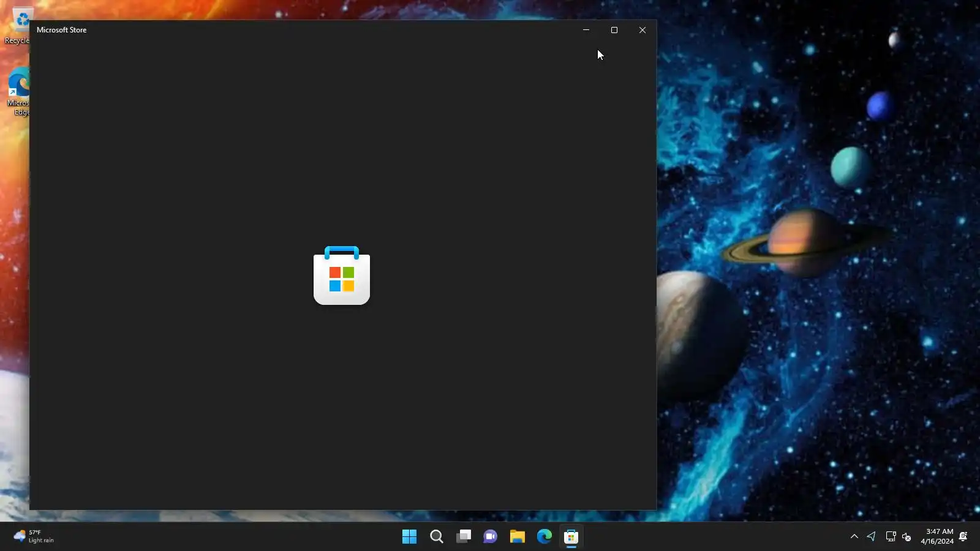980x551 pixels.
Task: Close the Microsoft Store window
Action: click(643, 30)
